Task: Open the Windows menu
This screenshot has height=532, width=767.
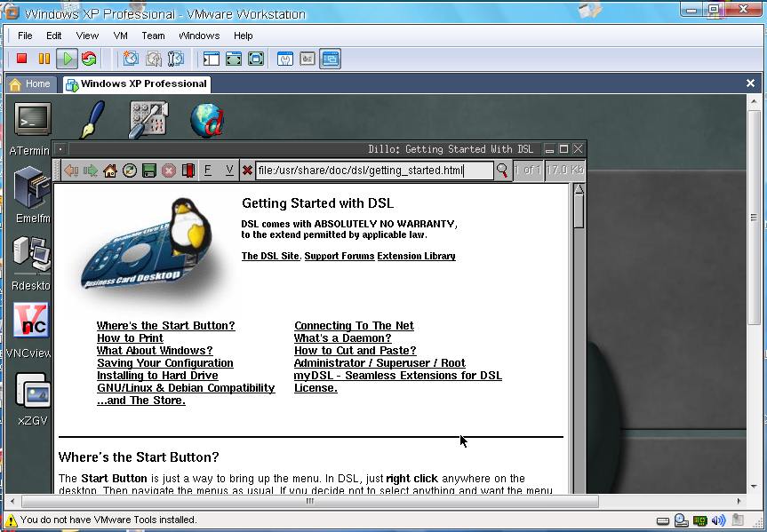Action: click(x=199, y=36)
